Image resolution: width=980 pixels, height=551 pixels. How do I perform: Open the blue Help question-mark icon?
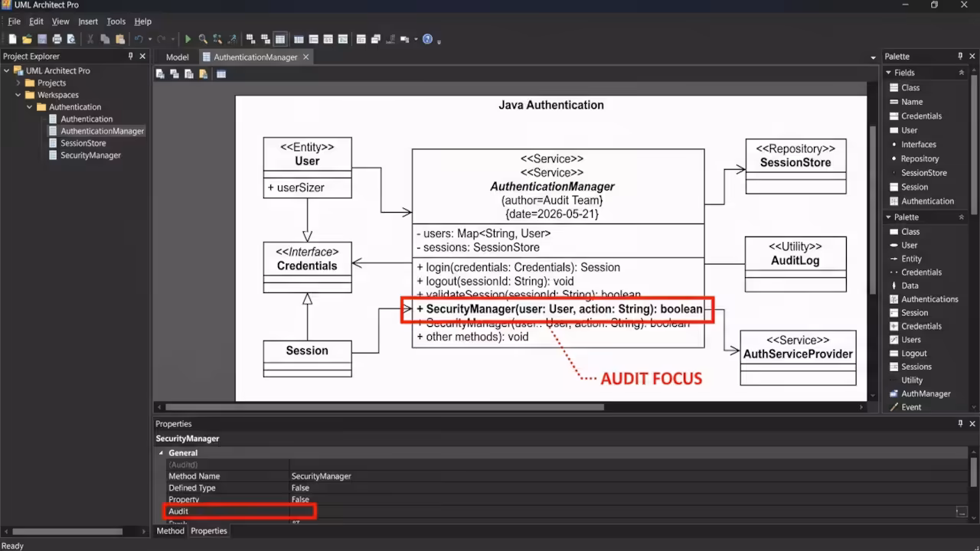click(427, 39)
